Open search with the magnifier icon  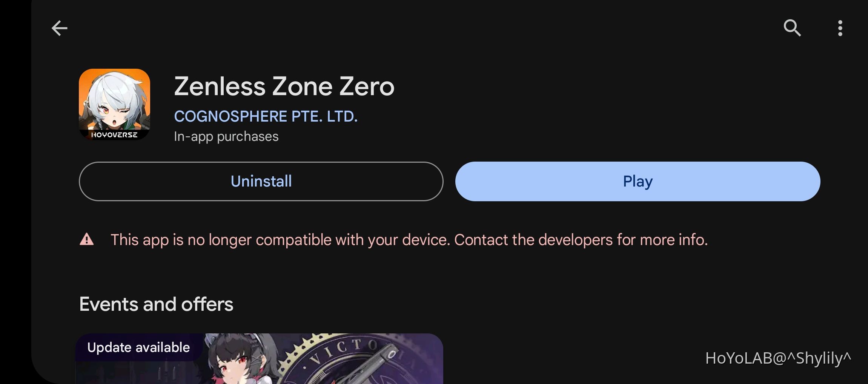pos(792,28)
